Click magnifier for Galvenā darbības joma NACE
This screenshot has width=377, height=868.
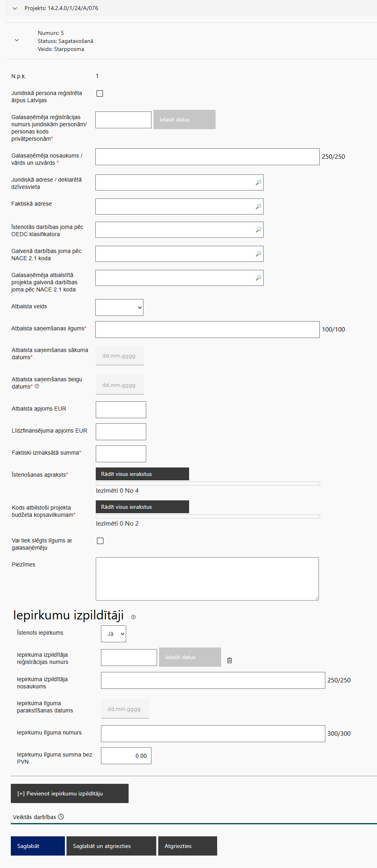click(258, 254)
